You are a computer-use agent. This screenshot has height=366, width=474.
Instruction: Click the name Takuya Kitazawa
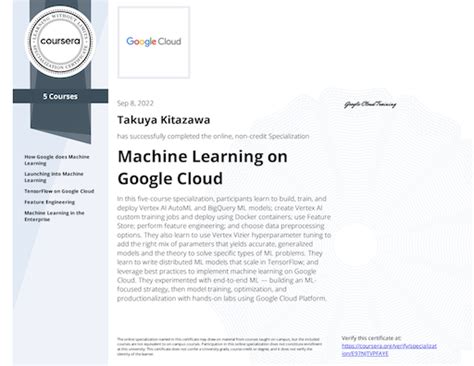pyautogui.click(x=163, y=120)
